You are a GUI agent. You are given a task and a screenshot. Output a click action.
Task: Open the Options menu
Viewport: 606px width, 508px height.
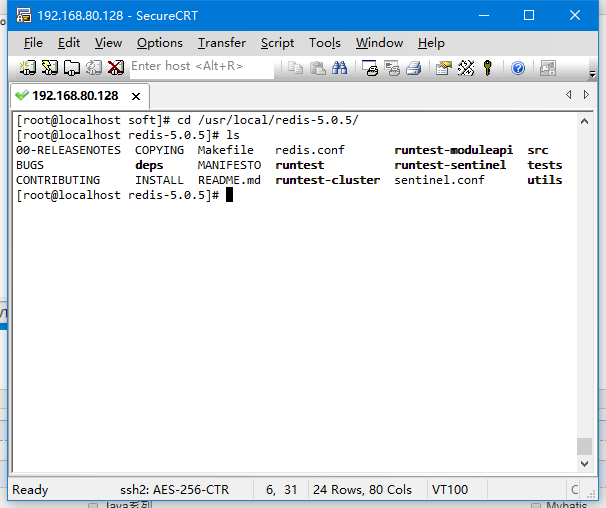(x=160, y=43)
